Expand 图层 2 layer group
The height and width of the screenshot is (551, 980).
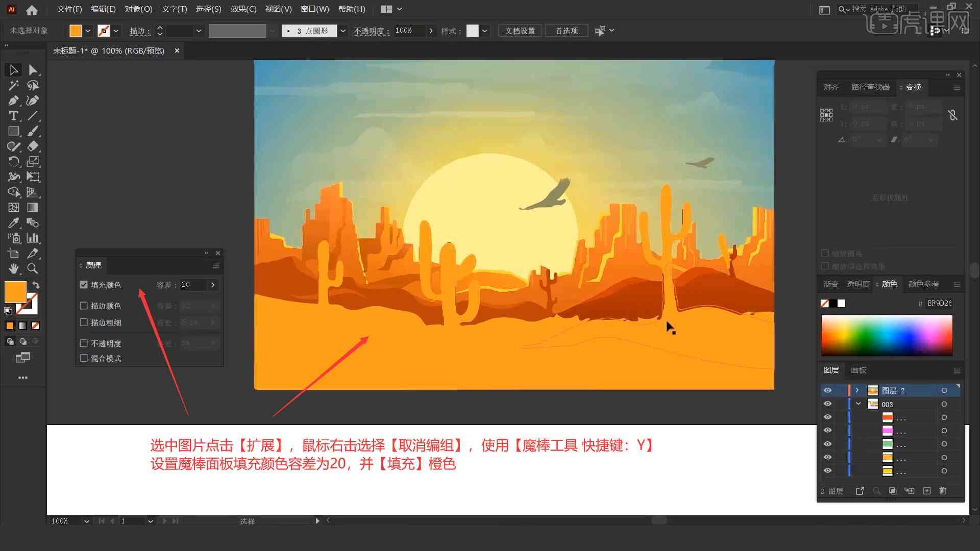coord(857,390)
